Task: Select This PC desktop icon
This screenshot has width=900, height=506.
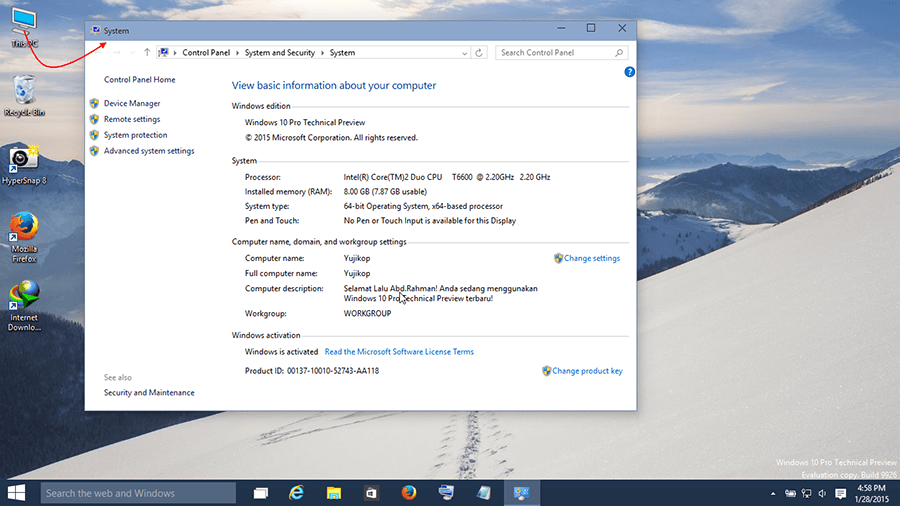Action: pos(24,28)
